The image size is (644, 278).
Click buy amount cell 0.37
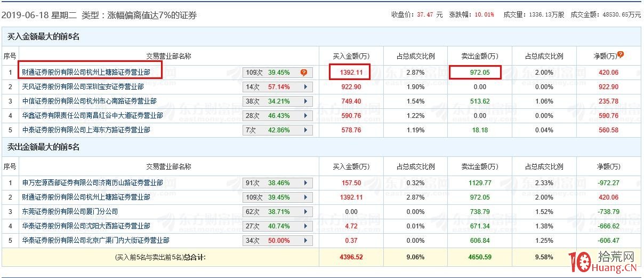(x=351, y=241)
